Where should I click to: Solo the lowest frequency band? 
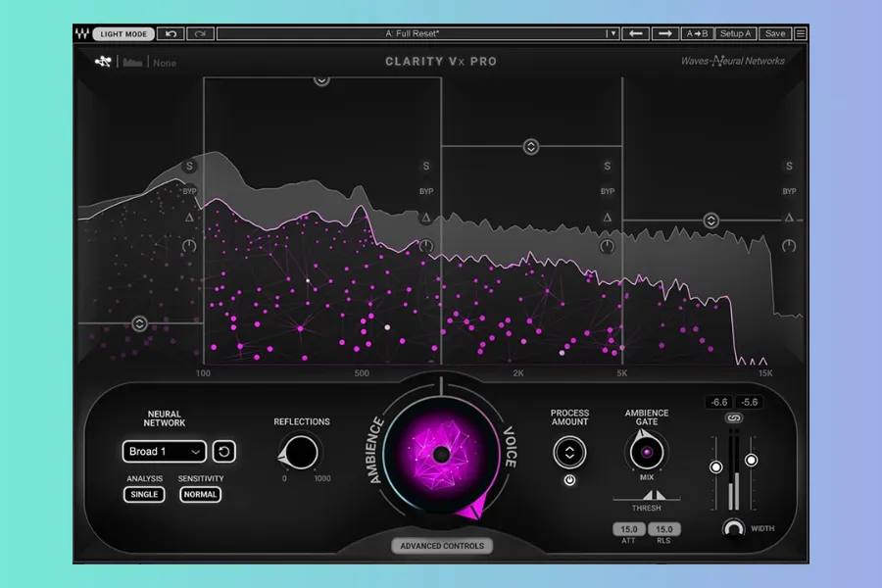pos(190,167)
